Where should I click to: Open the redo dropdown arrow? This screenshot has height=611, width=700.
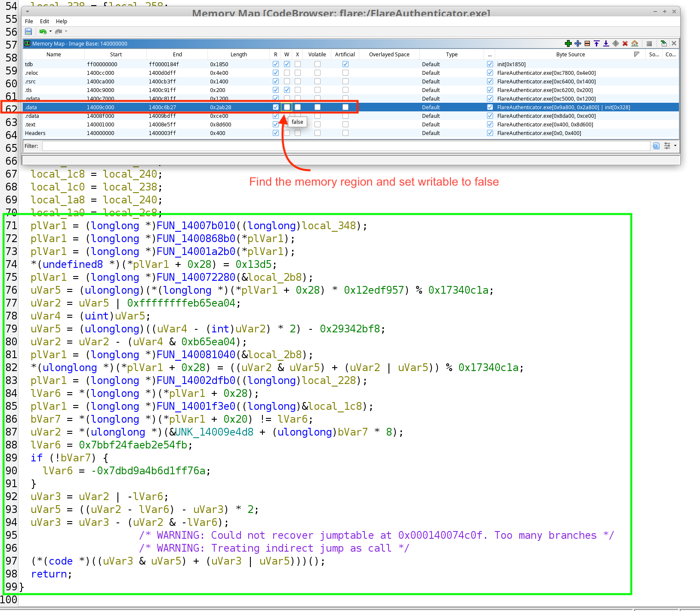(65, 31)
